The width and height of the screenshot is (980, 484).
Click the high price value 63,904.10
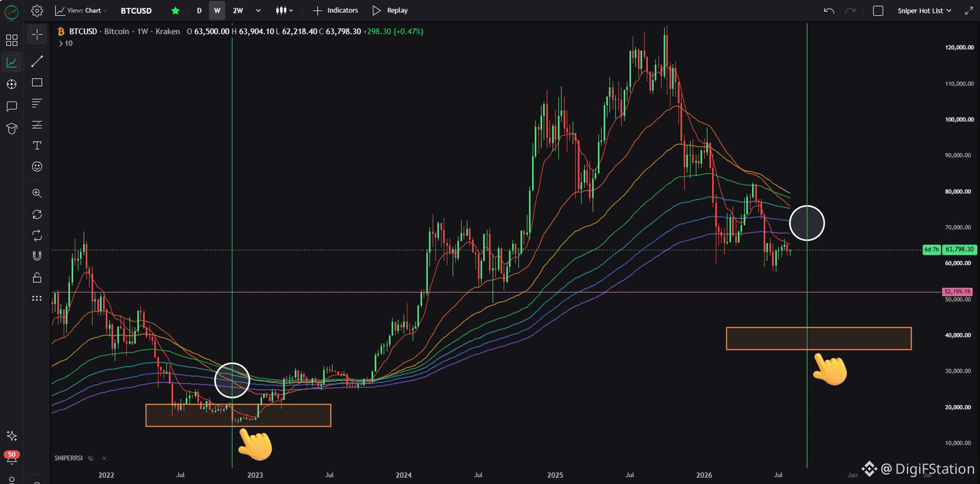click(256, 32)
